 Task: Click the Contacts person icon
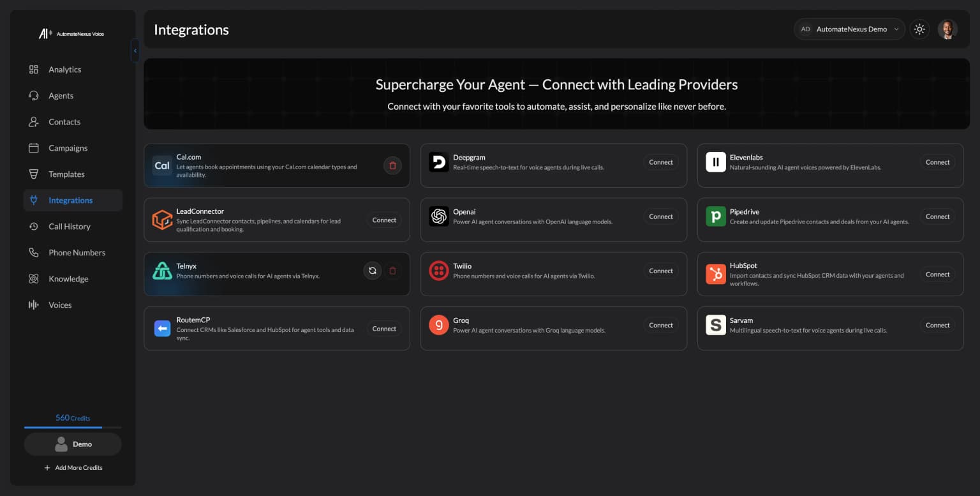pos(34,122)
